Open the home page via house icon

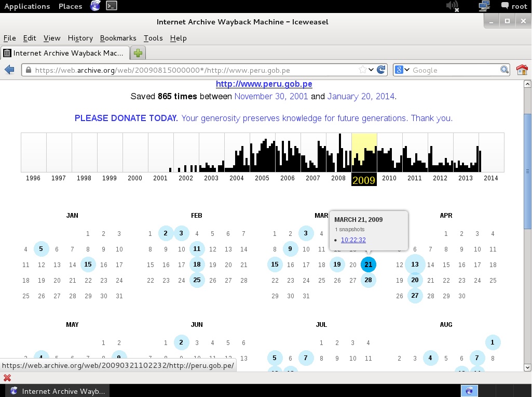tap(522, 70)
